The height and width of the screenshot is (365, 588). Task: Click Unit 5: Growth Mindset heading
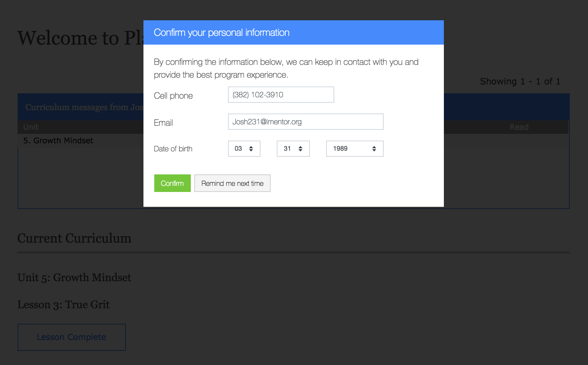point(74,277)
